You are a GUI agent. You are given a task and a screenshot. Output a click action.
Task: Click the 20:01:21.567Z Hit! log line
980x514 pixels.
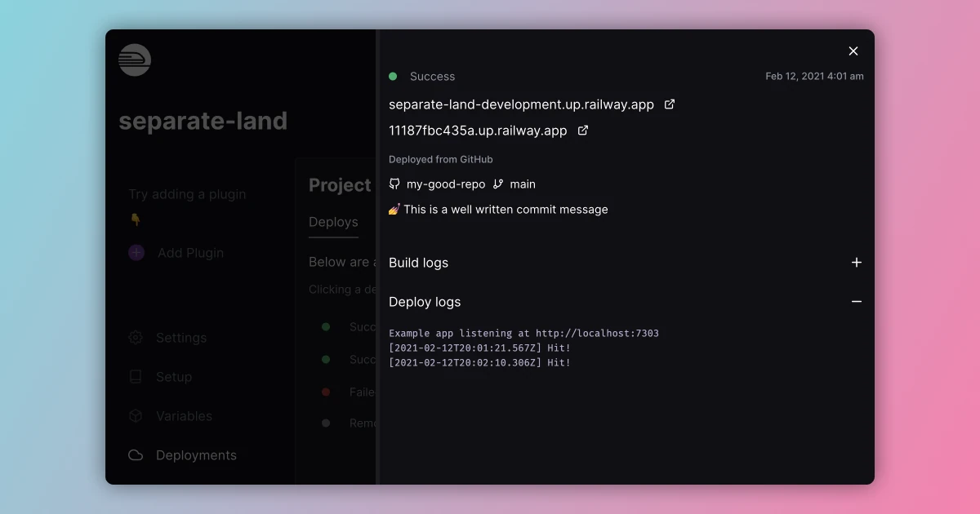tap(479, 348)
